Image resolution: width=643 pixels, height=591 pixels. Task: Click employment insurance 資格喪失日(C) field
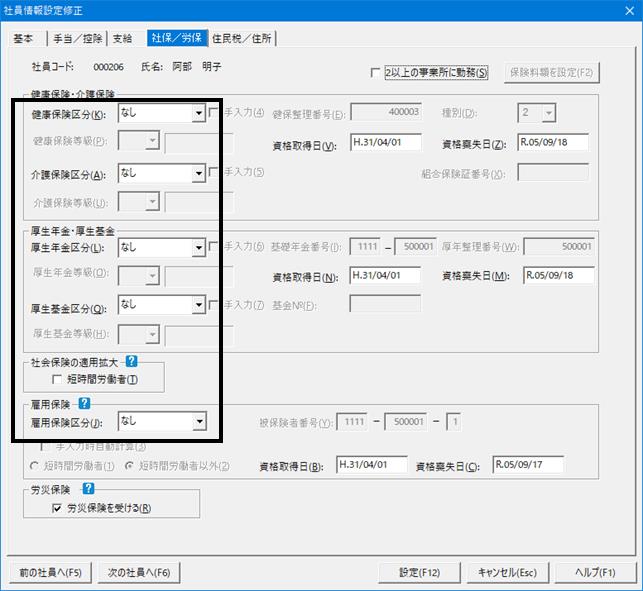[528, 464]
